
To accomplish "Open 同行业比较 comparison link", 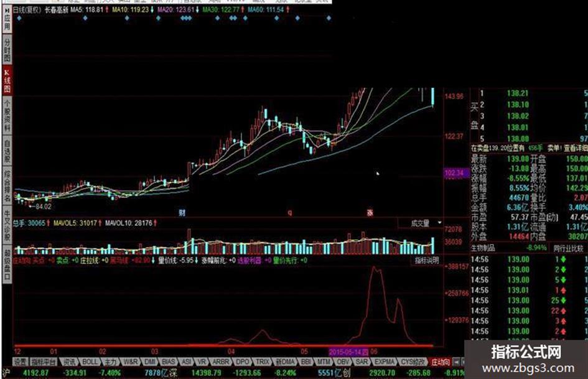I will tap(568, 248).
